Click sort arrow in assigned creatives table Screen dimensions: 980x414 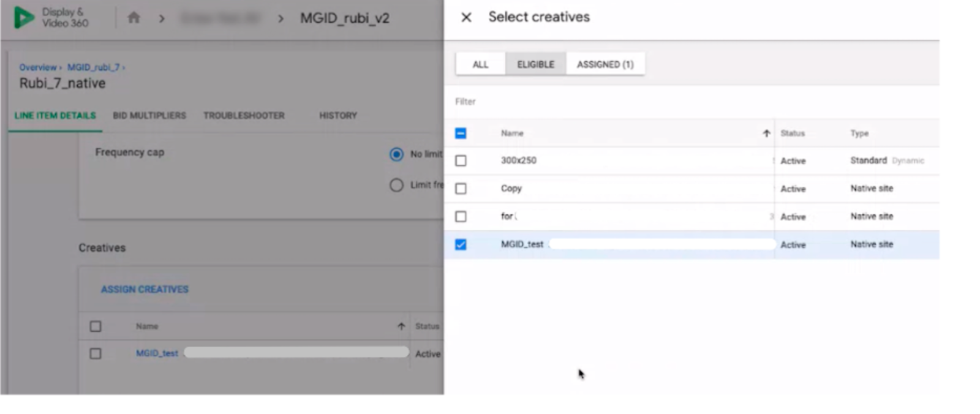401,326
